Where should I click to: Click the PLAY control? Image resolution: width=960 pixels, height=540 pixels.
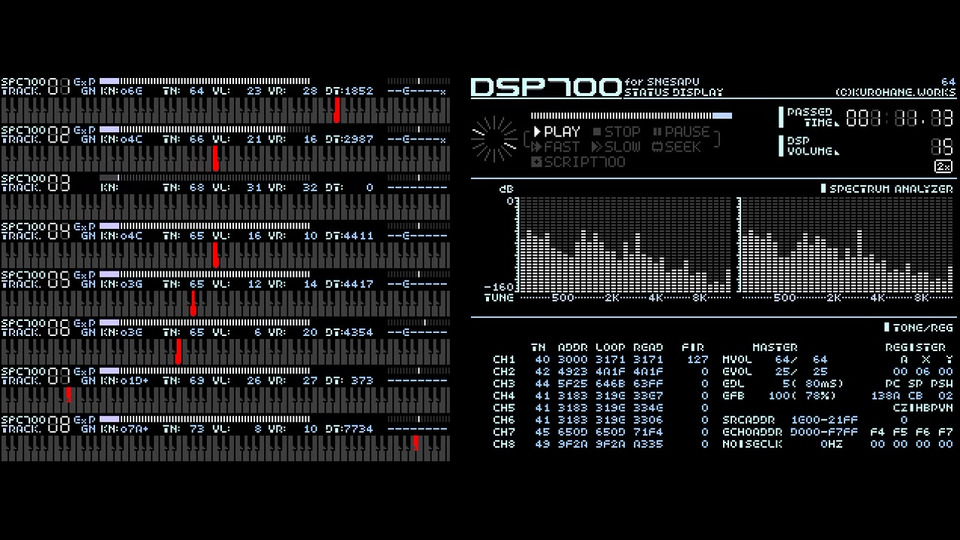pos(557,132)
